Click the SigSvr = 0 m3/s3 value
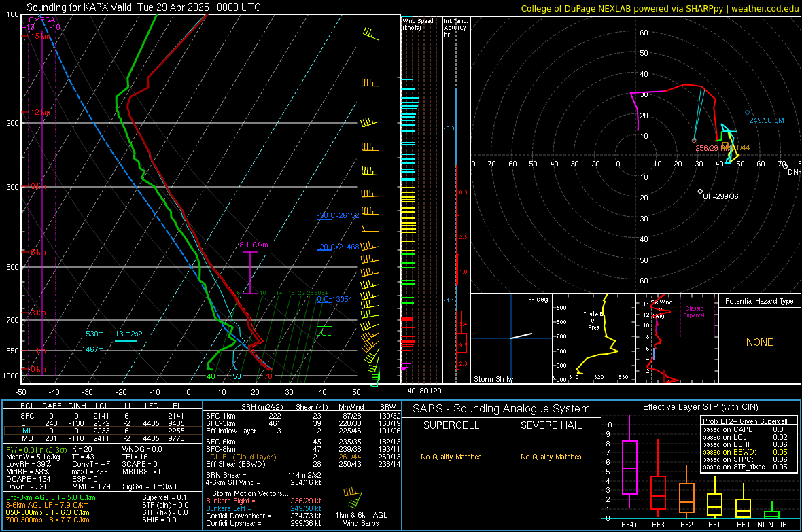The width and height of the screenshot is (802, 532). [150, 486]
